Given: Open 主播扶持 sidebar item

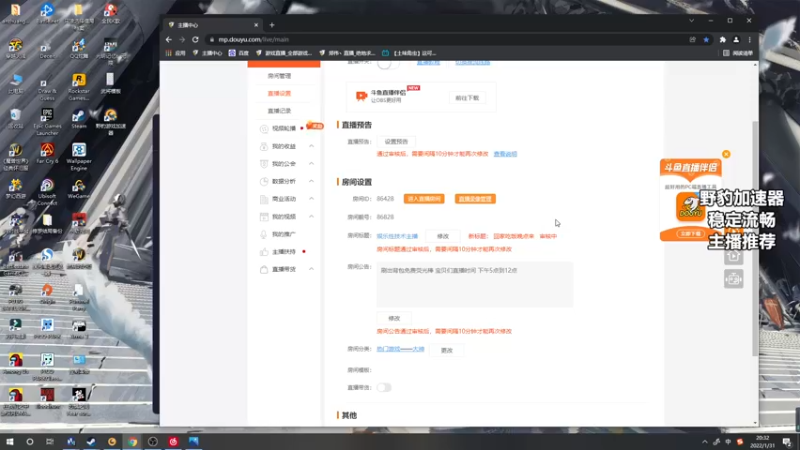Looking at the screenshot, I should [x=284, y=252].
